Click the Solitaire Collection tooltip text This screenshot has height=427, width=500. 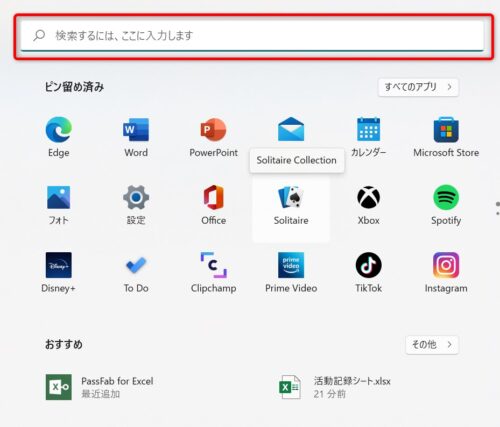tap(296, 160)
